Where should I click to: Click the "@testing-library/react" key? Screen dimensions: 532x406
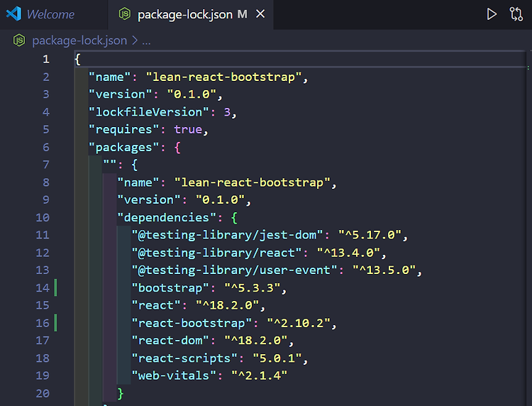[216, 253]
